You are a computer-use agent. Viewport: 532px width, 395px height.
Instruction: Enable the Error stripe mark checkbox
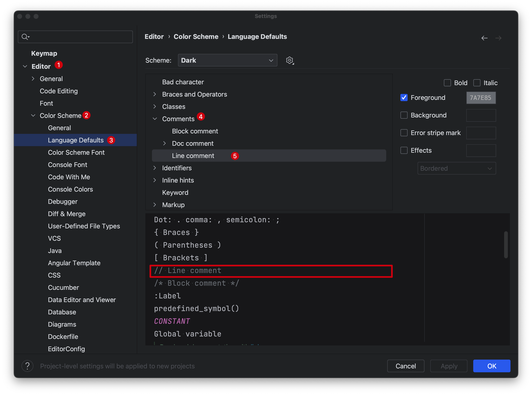[404, 133]
